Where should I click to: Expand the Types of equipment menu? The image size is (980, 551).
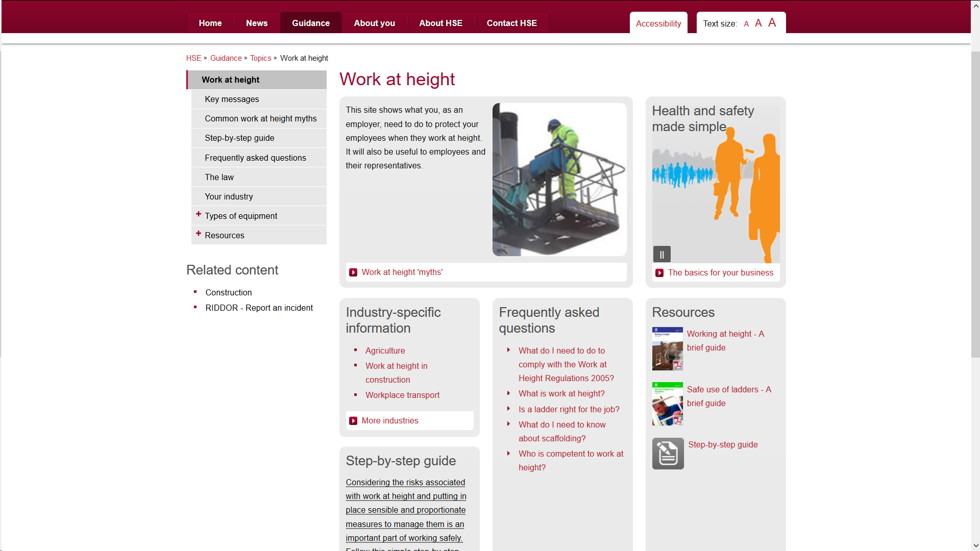pos(199,214)
